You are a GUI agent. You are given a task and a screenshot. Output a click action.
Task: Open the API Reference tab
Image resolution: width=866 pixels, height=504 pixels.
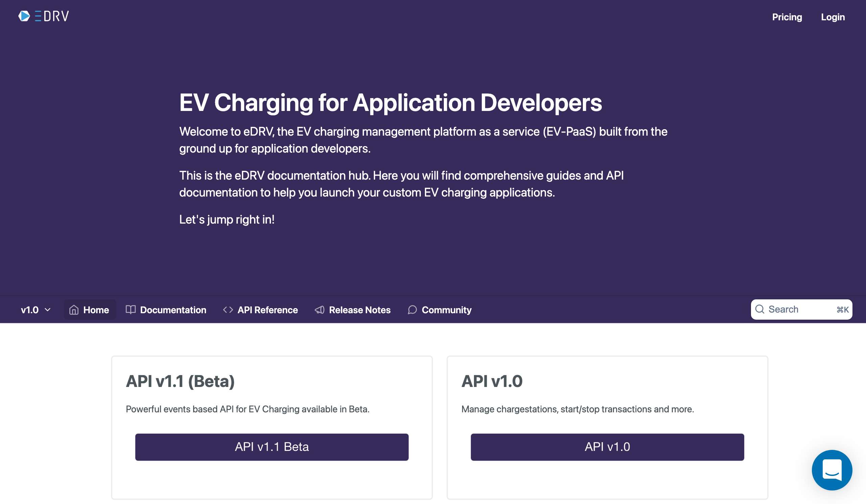tap(260, 310)
